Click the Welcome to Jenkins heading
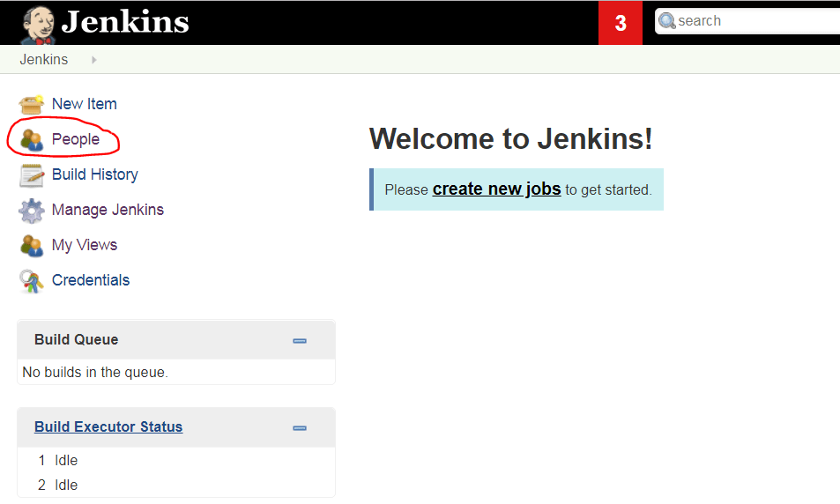Viewport: 840px width, 504px height. (x=510, y=138)
